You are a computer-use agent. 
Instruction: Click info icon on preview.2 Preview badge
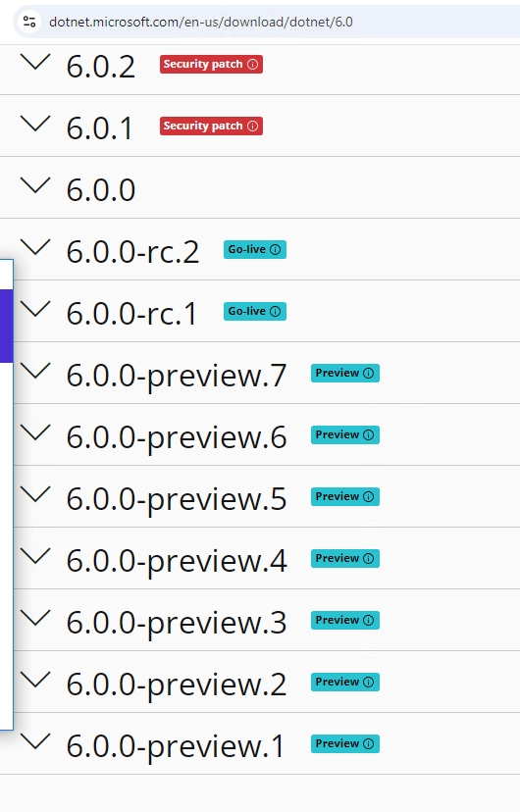pyautogui.click(x=368, y=682)
